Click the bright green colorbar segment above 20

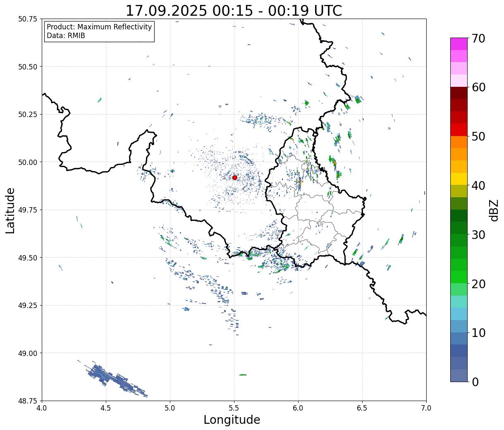pos(459,277)
